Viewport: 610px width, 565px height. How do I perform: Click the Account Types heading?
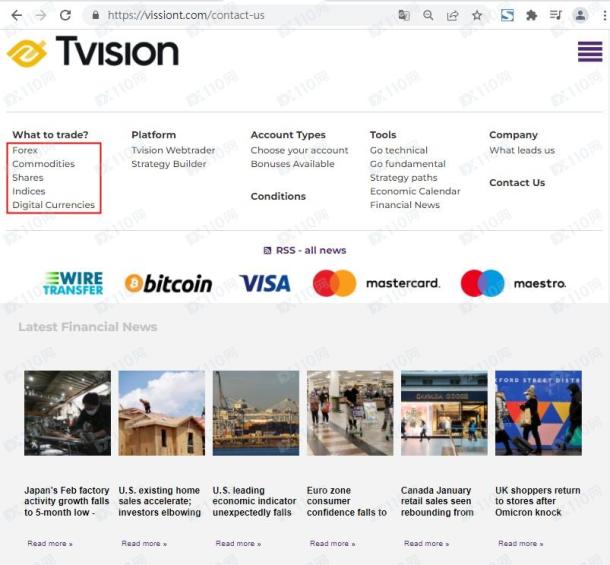tap(288, 135)
